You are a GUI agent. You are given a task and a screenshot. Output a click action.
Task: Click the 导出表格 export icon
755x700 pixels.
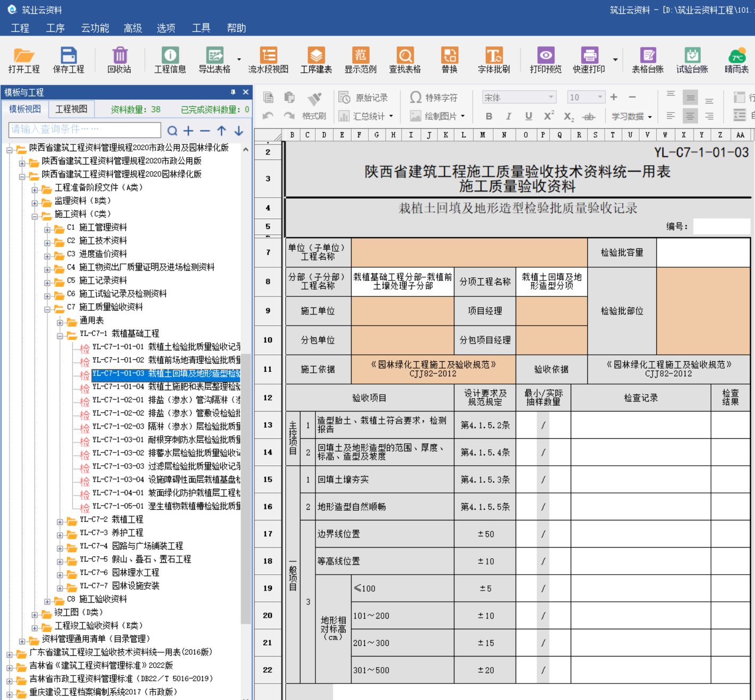[215, 55]
